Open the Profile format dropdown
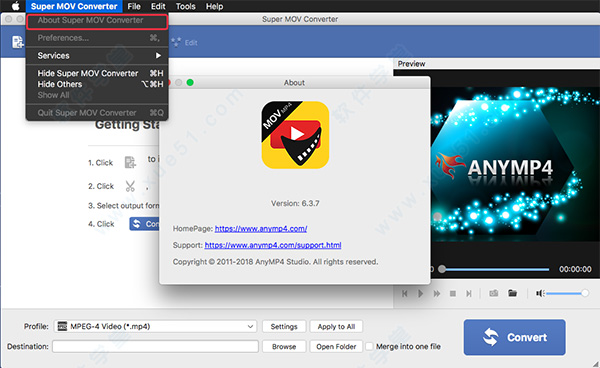 pos(155,326)
